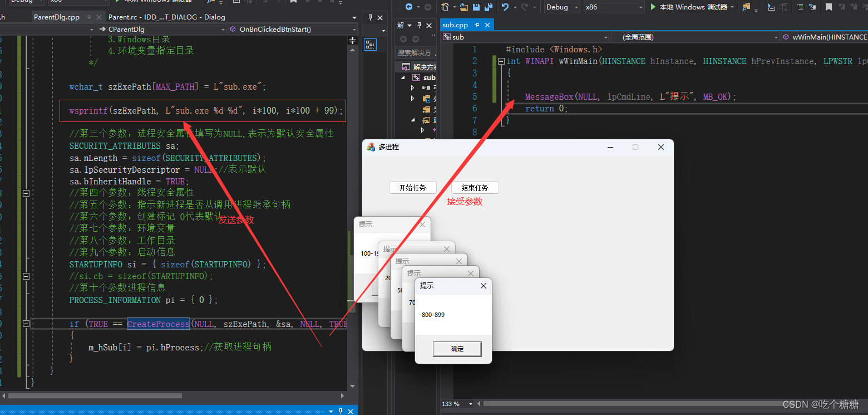The width and height of the screenshot is (868, 415).
Task: Switch to the ParentDlg.cpp tab
Action: point(57,17)
